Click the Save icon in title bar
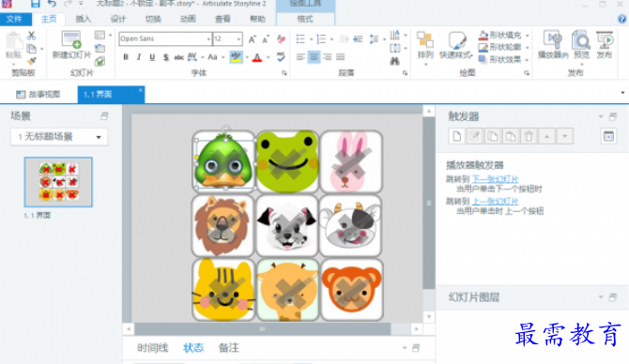This screenshot has width=629, height=364. pos(36,4)
